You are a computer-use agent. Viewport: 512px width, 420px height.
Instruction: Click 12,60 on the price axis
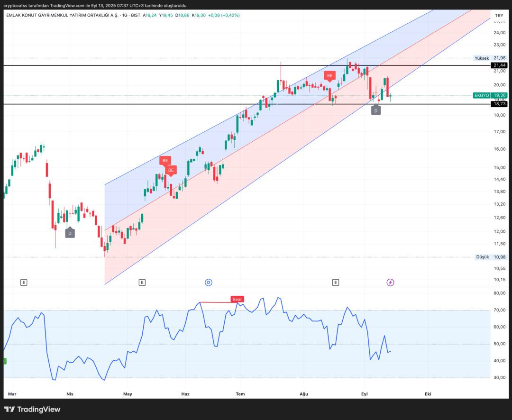pyautogui.click(x=500, y=218)
